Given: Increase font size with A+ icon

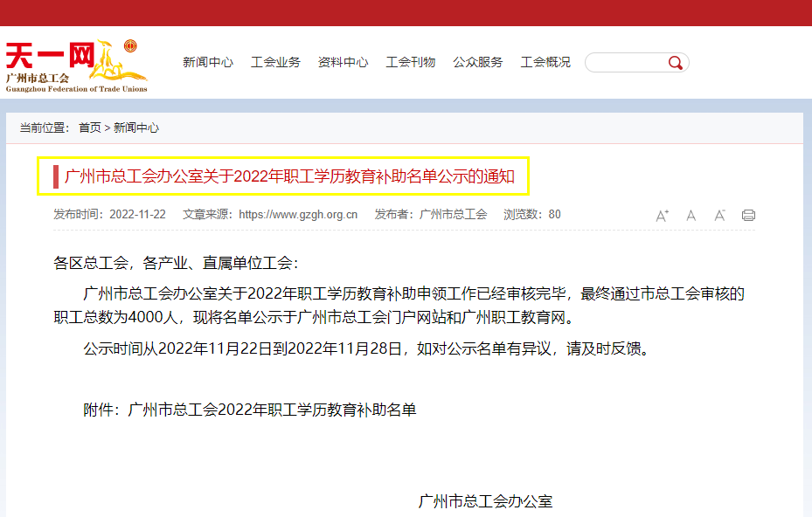Looking at the screenshot, I should point(662,216).
